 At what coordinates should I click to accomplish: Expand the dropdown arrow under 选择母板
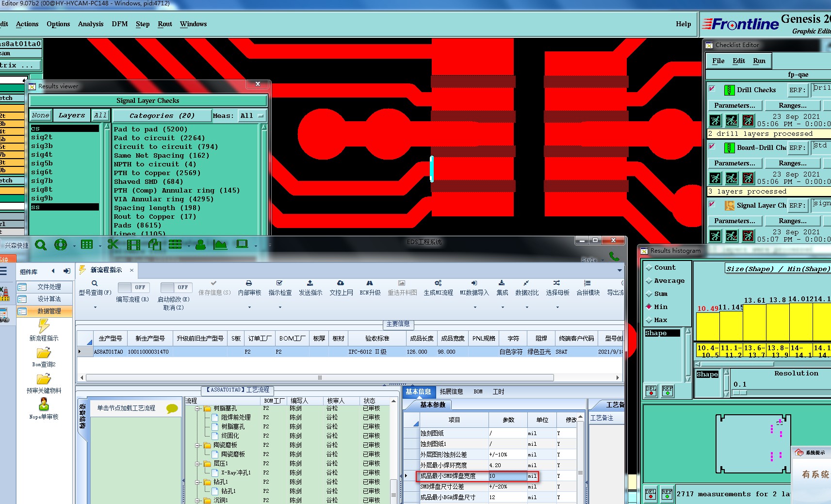(557, 307)
